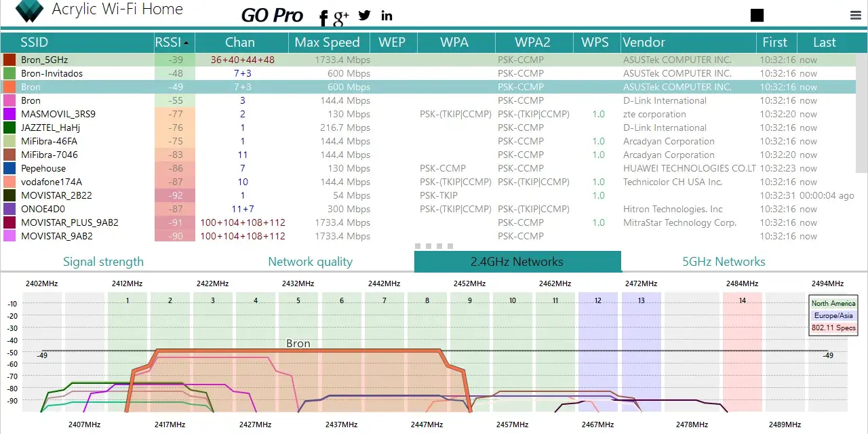868x434 pixels.
Task: Click channel value 36+40+44+48
Action: click(243, 60)
